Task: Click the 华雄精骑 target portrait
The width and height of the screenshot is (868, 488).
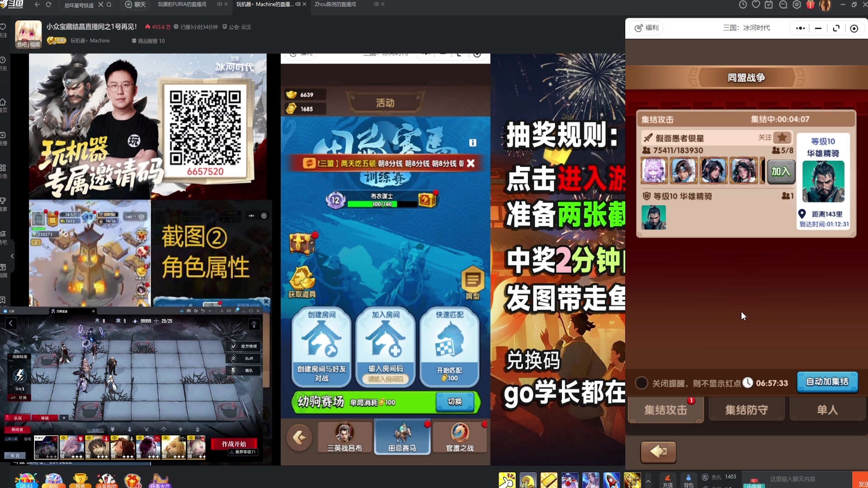Action: coord(823,181)
